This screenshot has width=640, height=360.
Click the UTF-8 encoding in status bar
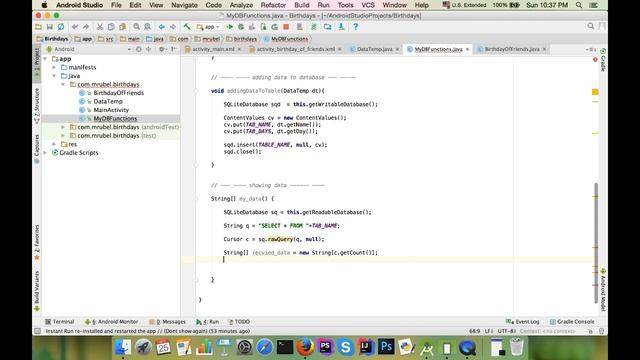point(507,331)
